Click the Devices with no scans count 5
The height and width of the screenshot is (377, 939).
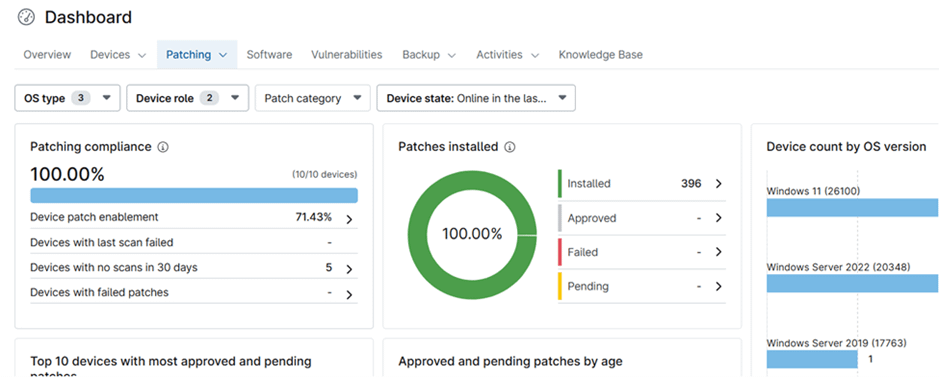click(x=329, y=267)
